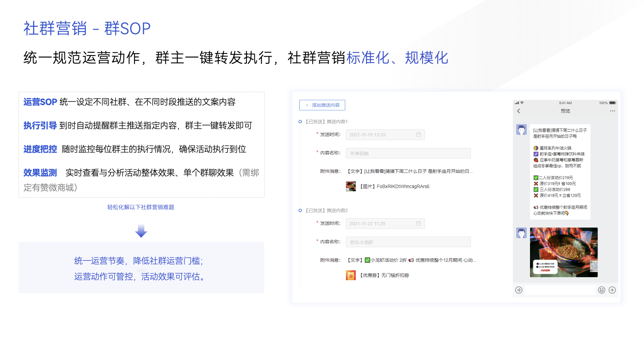Click the red coupon icon beside 无门槛折扣券

tap(351, 275)
